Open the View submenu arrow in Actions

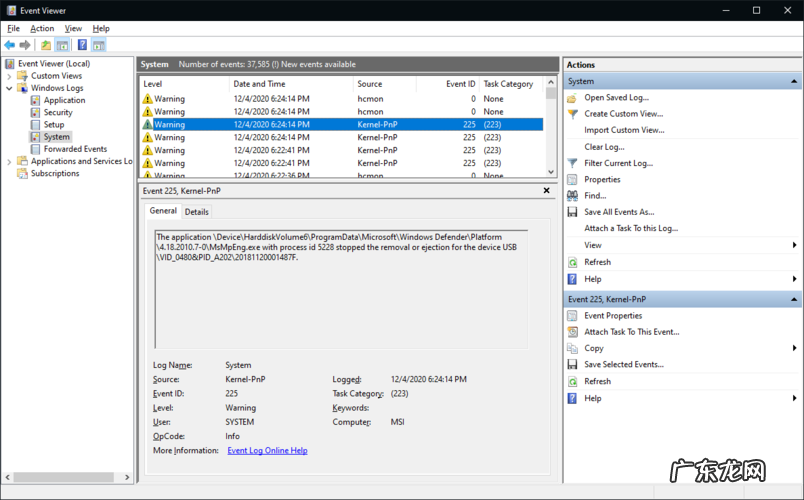coord(795,245)
